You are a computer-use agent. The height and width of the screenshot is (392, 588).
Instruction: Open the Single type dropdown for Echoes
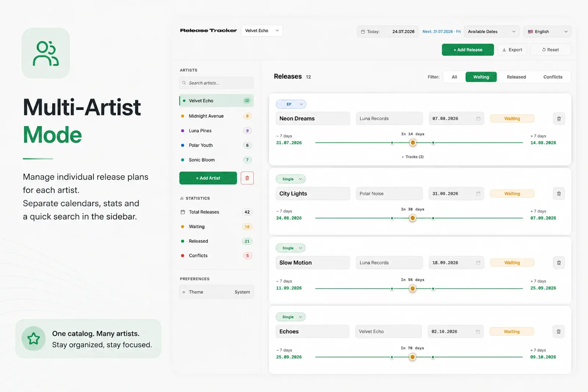pos(291,317)
